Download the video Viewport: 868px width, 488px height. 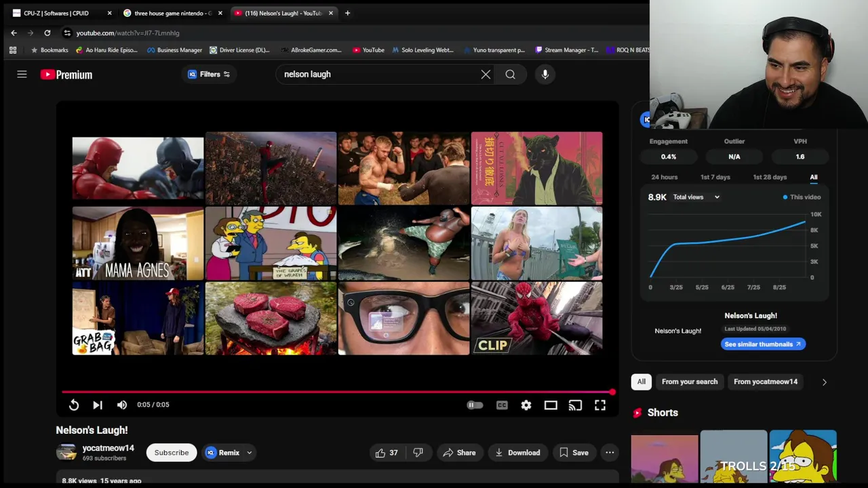tap(517, 453)
